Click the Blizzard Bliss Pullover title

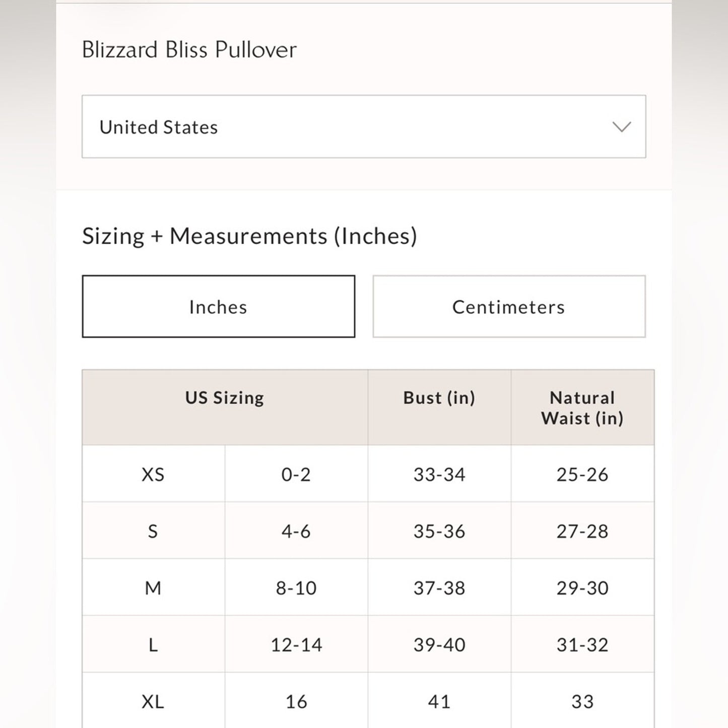(189, 49)
